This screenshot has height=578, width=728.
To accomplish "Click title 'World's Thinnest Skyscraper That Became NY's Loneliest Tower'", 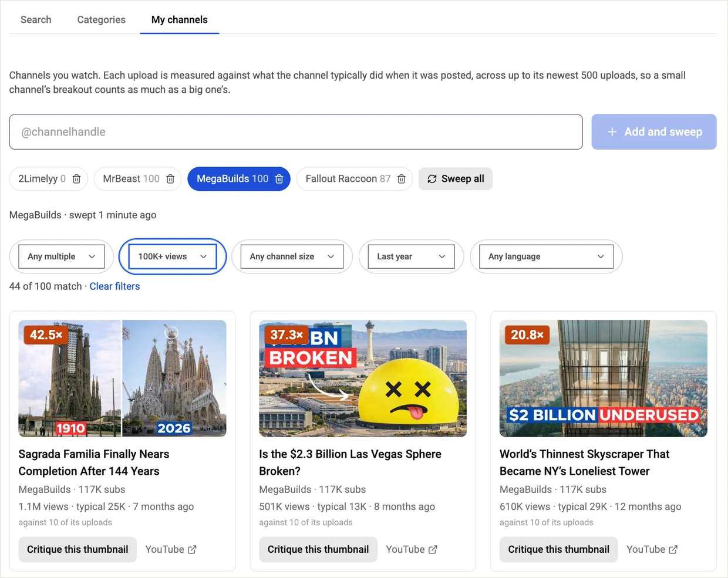I will (x=585, y=462).
